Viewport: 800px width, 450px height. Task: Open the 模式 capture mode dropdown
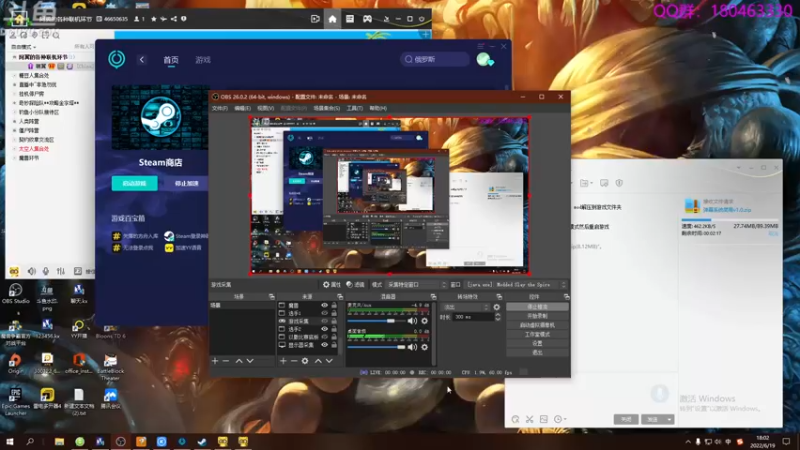416,285
